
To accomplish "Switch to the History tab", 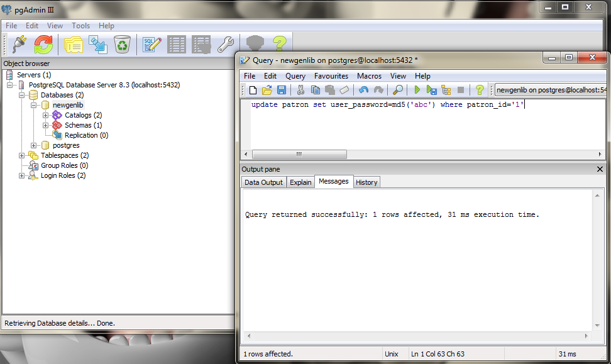I will [x=366, y=182].
